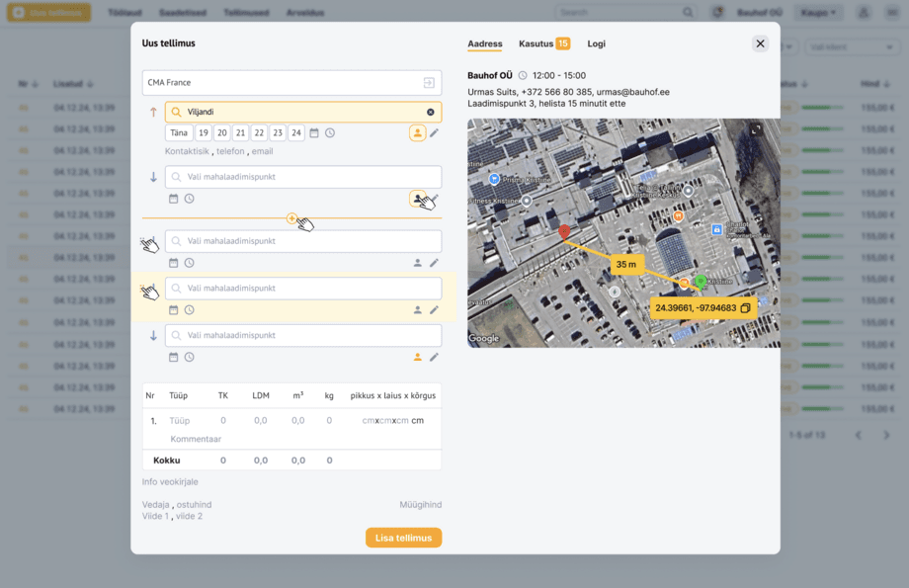Open Saadetised in the background navigation bar
The image size is (909, 588).
coord(183,12)
